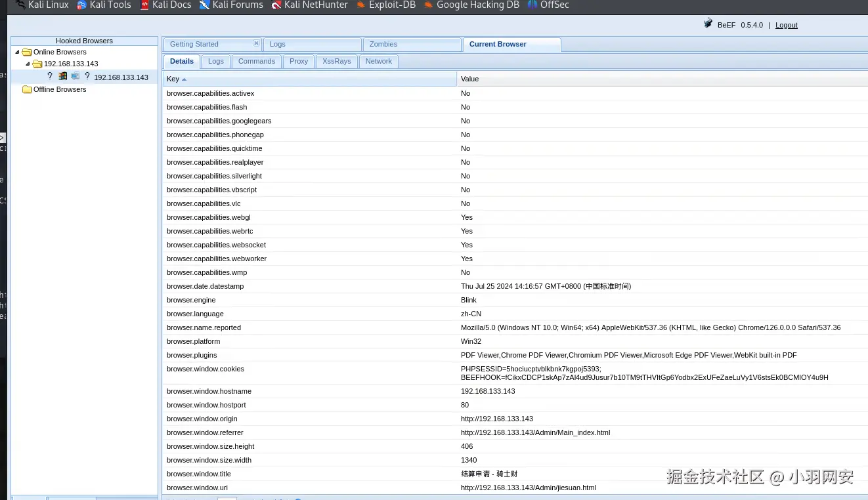Screen dimensions: 868x500
Task: Open the Commands sub-tab
Action: click(x=257, y=61)
